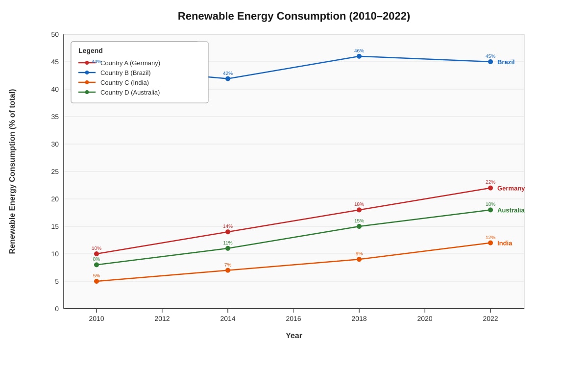Select 'Country D (Australia)' legend text

pos(130,93)
